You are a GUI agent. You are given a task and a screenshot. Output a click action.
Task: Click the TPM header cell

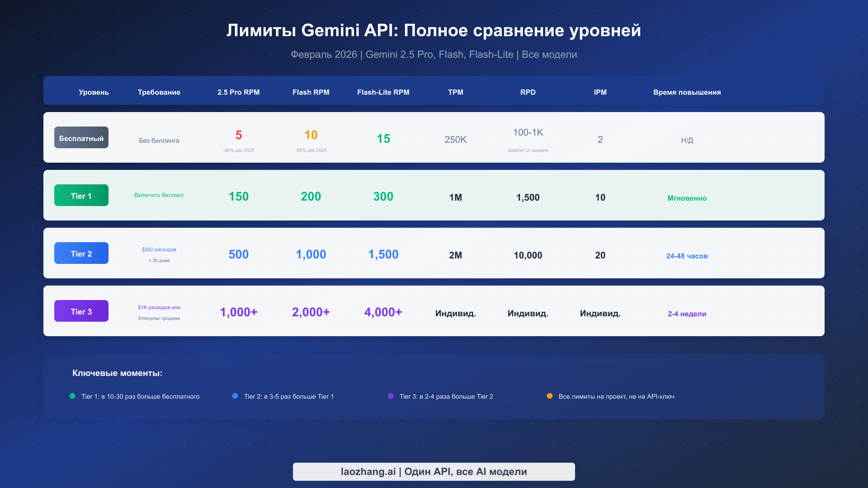455,92
